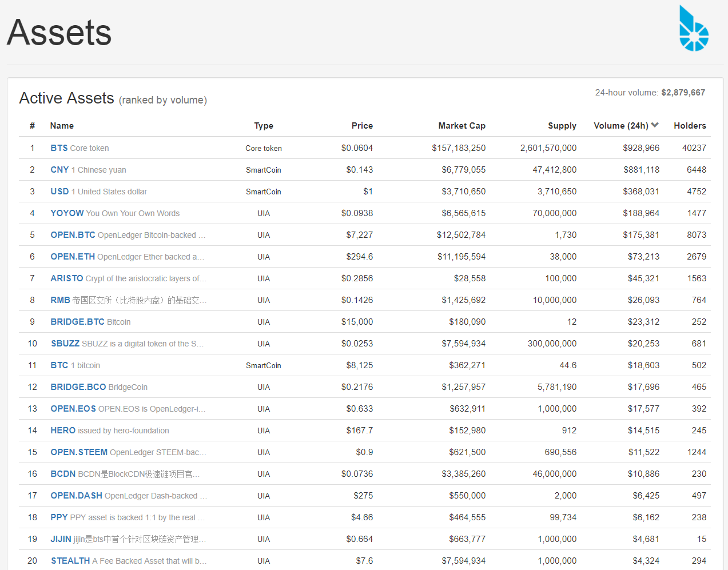
Task: Open the BRIDGE.BCO asset link
Action: tap(78, 387)
